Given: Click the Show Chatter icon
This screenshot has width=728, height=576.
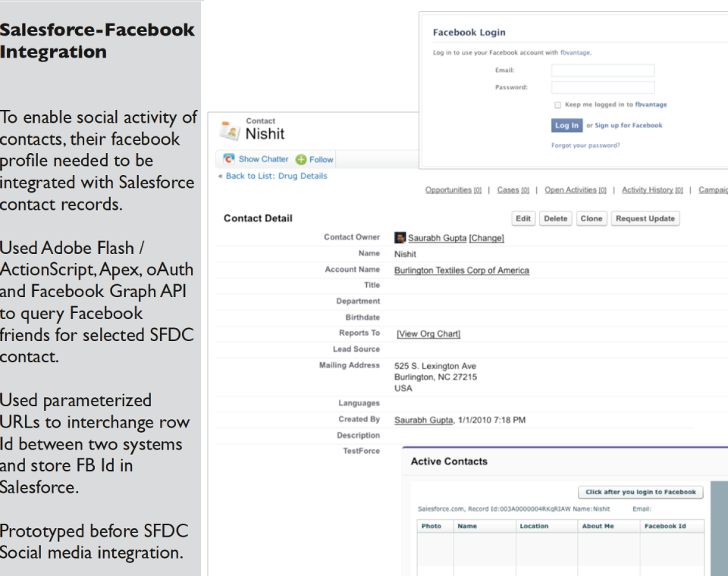Looking at the screenshot, I should pos(229,159).
